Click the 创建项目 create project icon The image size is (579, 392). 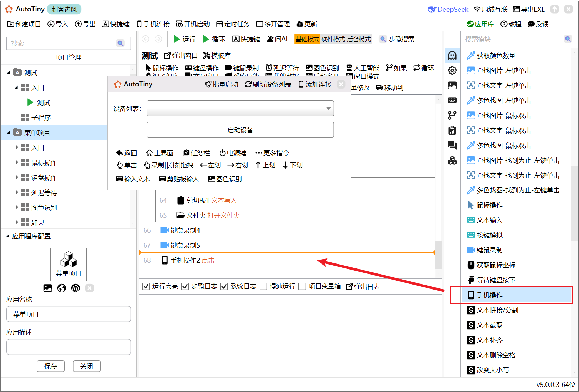pos(11,24)
